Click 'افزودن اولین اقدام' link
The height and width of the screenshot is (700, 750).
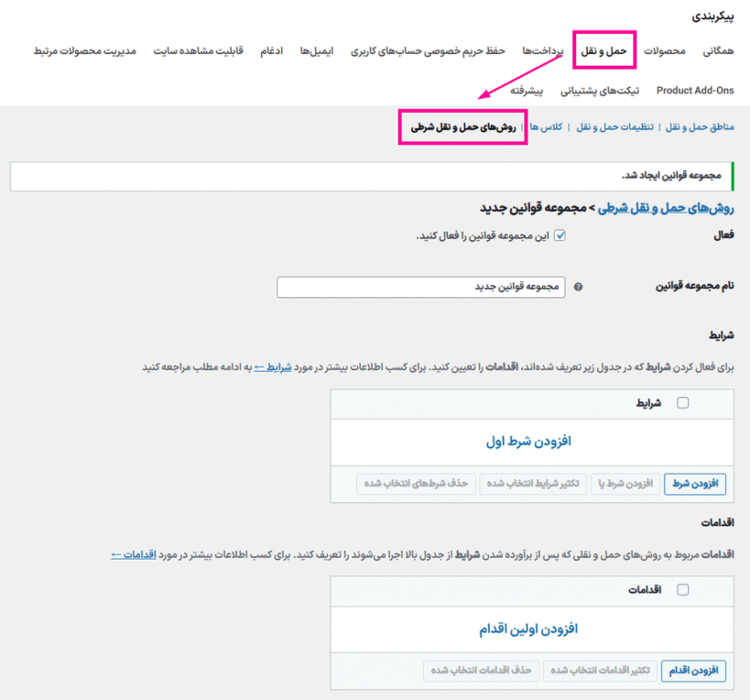pos(528,629)
